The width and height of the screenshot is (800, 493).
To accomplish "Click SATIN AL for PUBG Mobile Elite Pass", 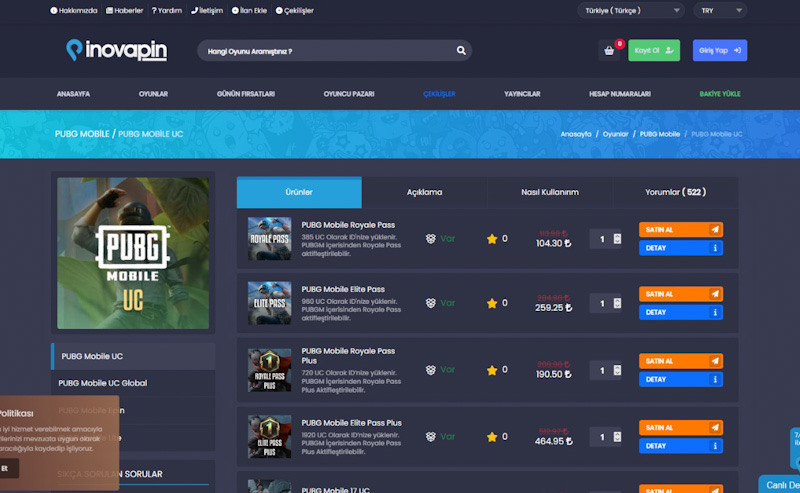I will [x=681, y=294].
